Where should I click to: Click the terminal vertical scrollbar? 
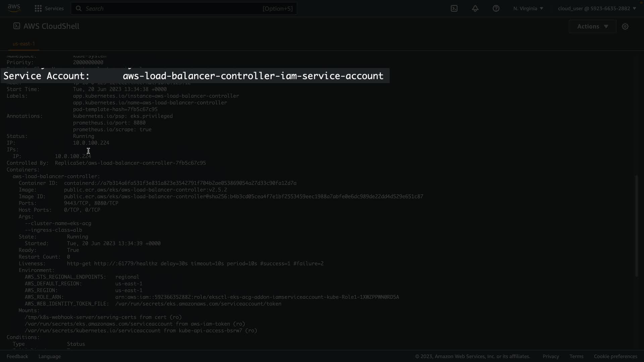636,226
